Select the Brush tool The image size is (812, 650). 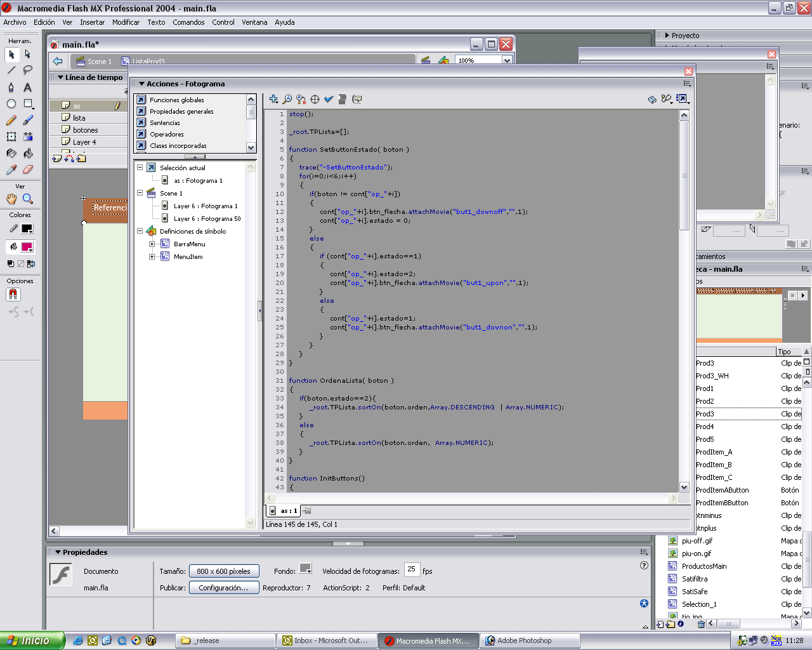(28, 120)
